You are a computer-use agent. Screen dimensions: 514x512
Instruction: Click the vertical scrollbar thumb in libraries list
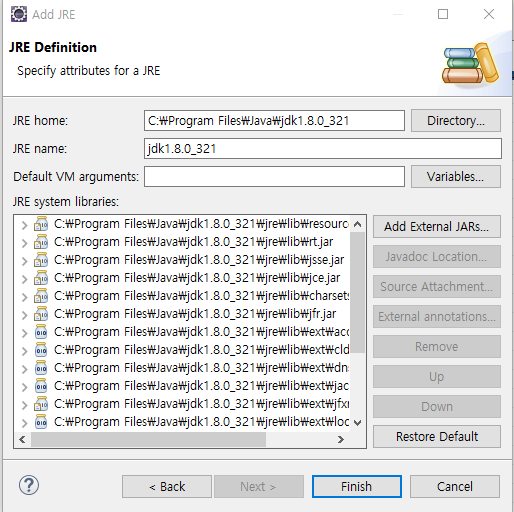[x=358, y=293]
